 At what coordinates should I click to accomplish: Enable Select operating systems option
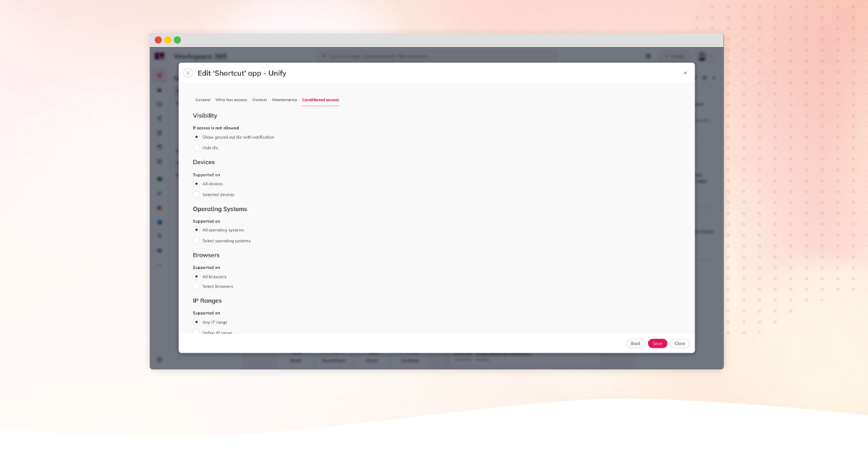[197, 241]
